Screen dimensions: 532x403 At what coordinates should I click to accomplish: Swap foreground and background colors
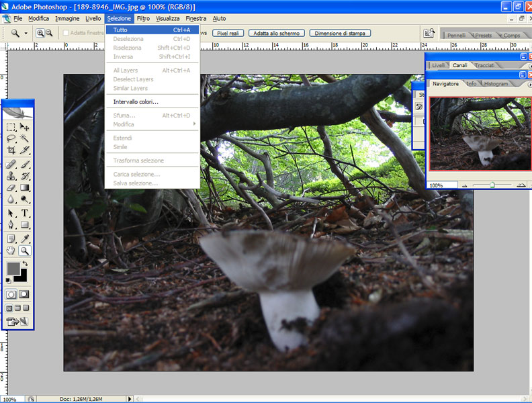click(25, 263)
